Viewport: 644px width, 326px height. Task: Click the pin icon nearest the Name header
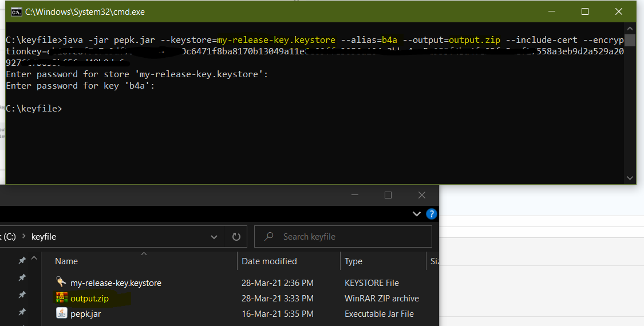click(x=22, y=260)
